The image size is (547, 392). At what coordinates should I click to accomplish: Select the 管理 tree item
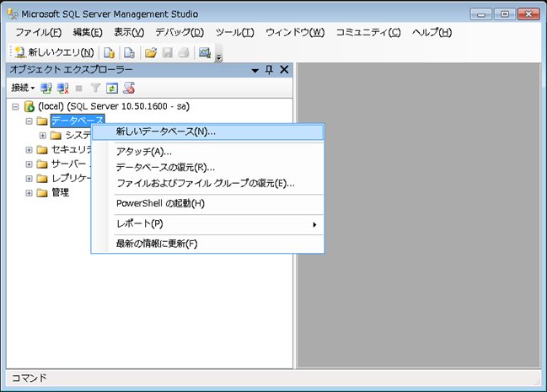tap(61, 192)
